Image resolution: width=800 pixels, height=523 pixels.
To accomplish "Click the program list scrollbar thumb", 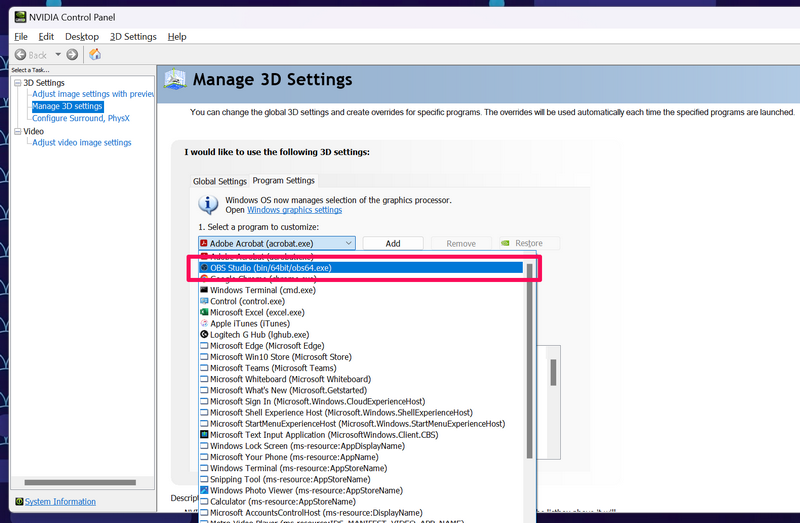I will tap(552, 372).
